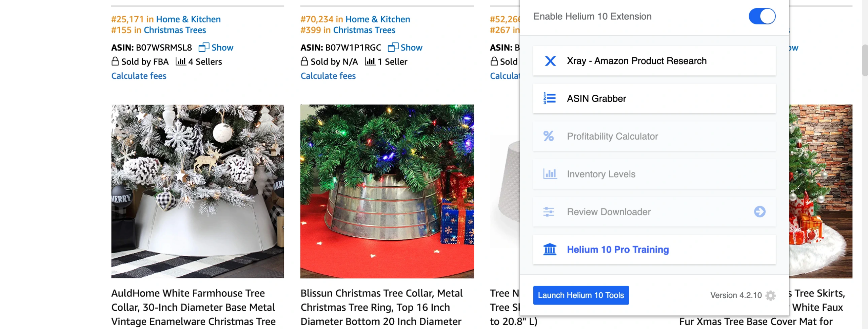This screenshot has height=329, width=868.
Task: Click the Christmas Trees category link for rank #399
Action: tap(364, 30)
